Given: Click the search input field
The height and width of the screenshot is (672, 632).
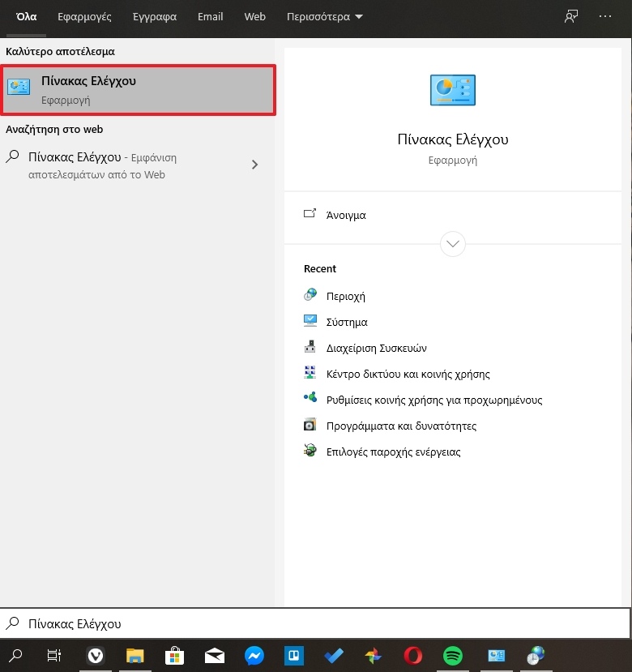Looking at the screenshot, I should [x=316, y=623].
